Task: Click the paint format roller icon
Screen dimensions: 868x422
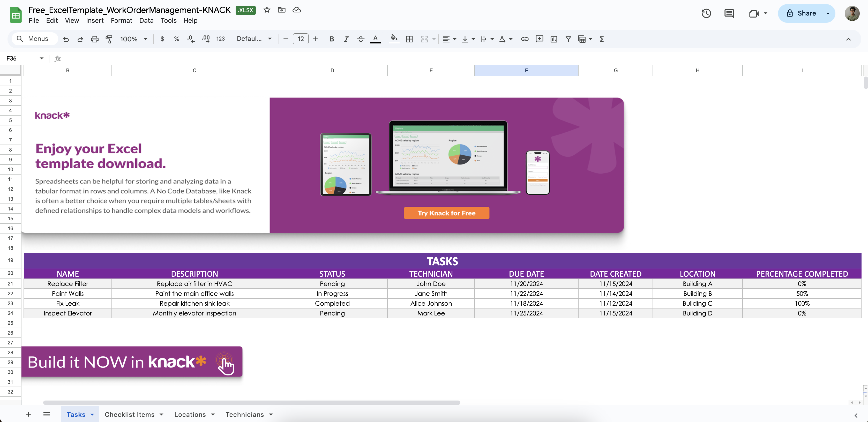Action: [x=109, y=39]
